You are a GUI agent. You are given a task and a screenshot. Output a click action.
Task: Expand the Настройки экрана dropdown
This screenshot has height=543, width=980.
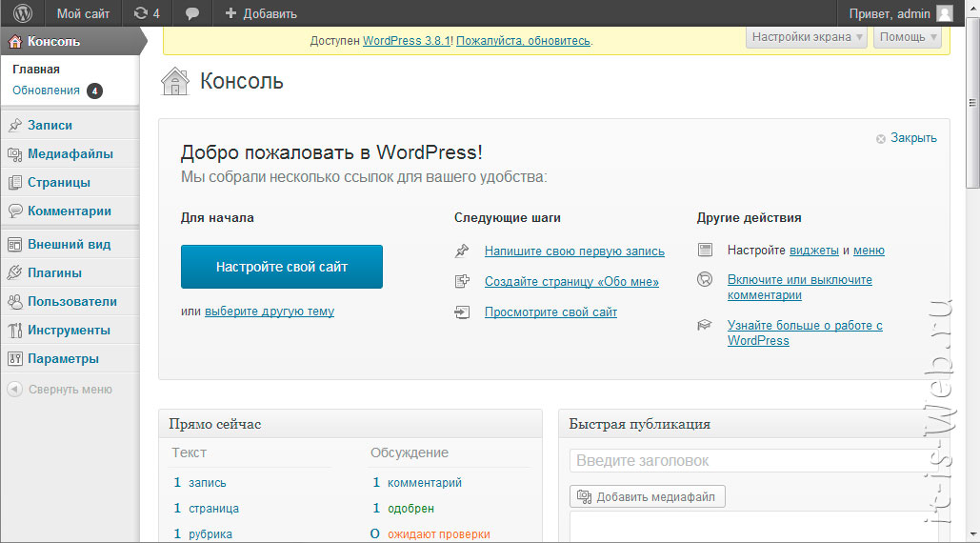(x=807, y=37)
